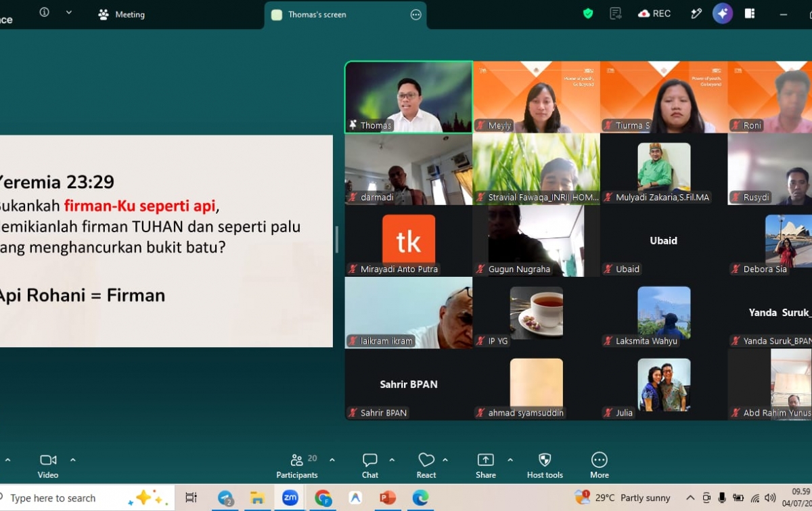Viewport: 812px width, 511px height.
Task: Open the Thomas's screen tab options ellipsis
Action: 415,15
